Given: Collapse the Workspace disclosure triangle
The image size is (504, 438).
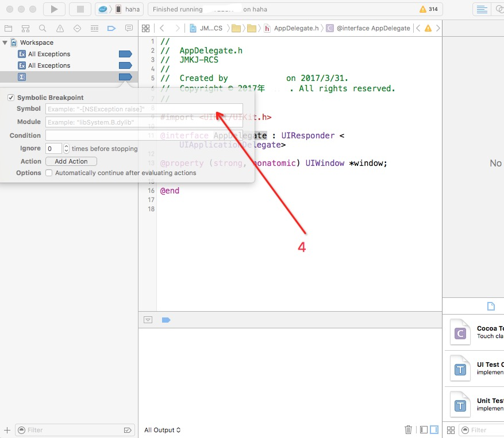Looking at the screenshot, I should 5,42.
